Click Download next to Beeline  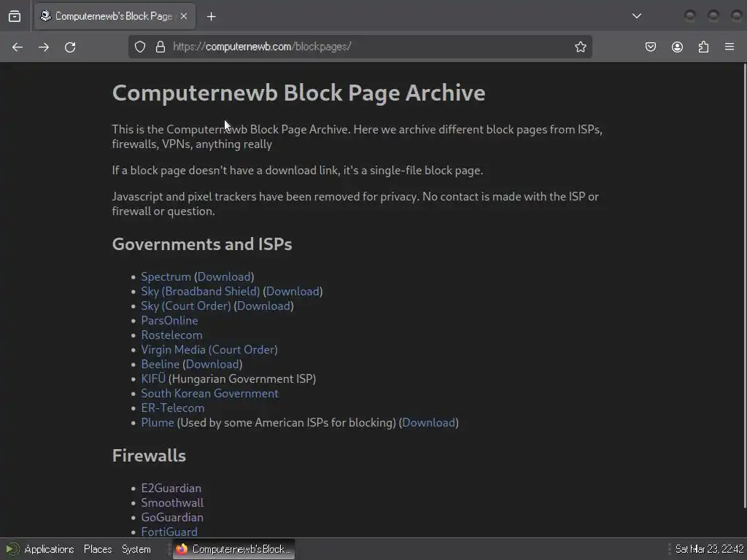point(212,365)
